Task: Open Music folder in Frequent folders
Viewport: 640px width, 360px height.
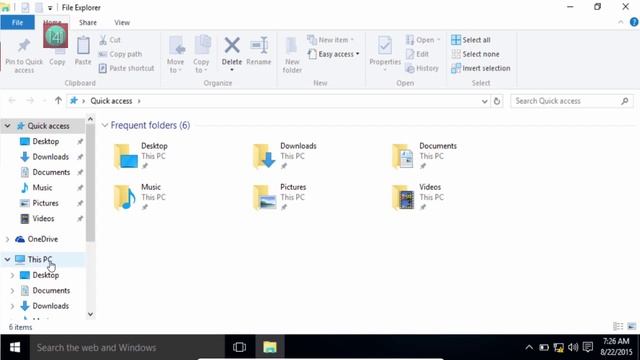Action: pyautogui.click(x=139, y=197)
